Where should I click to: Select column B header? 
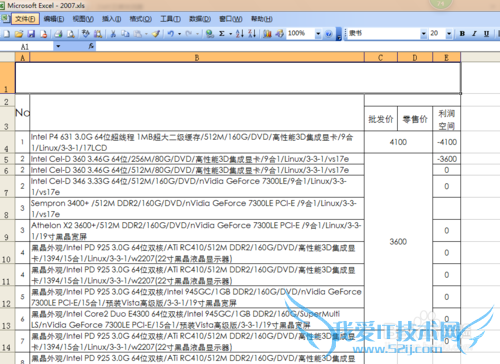tap(197, 57)
